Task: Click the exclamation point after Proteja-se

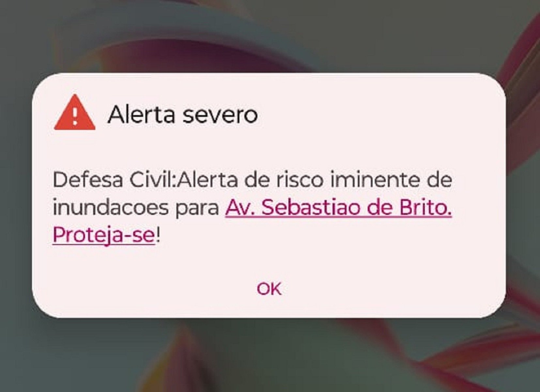Action: tap(158, 234)
